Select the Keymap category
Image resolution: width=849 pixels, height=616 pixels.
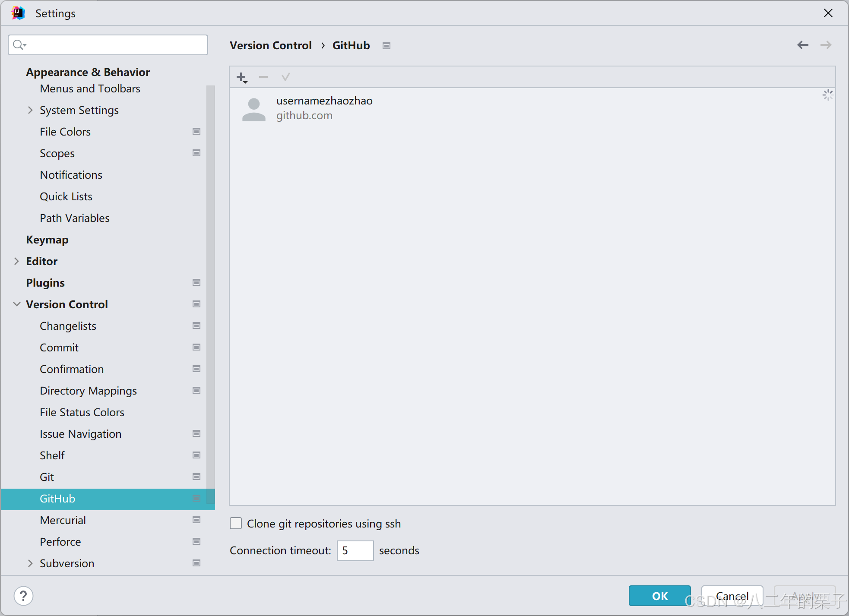[x=47, y=240]
